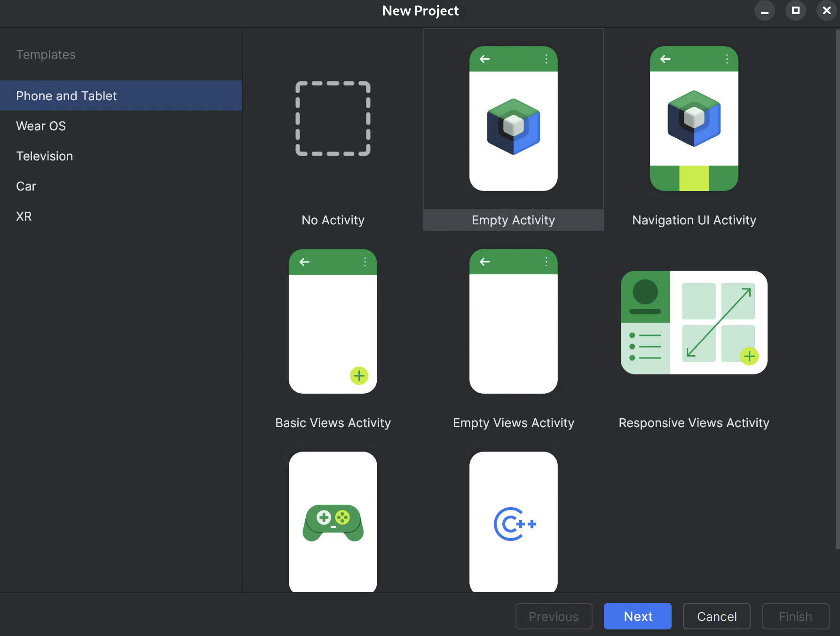The image size is (840, 636).
Task: Close the New Project dialog
Action: (x=826, y=10)
